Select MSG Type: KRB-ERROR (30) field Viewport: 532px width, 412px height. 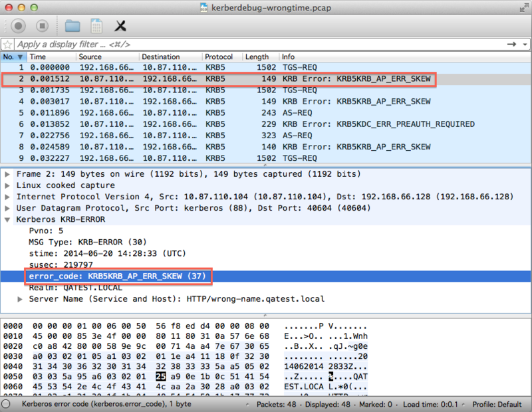point(88,242)
